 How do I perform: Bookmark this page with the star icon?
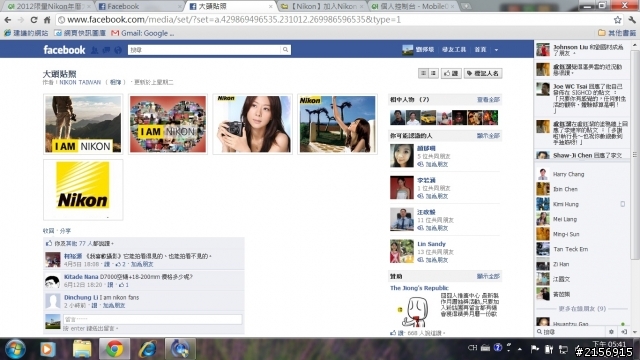618,20
